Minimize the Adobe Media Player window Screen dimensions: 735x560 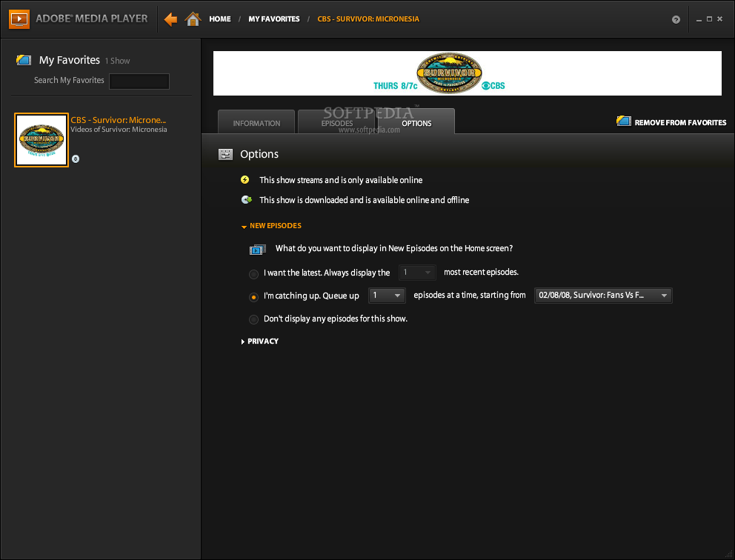click(x=699, y=20)
